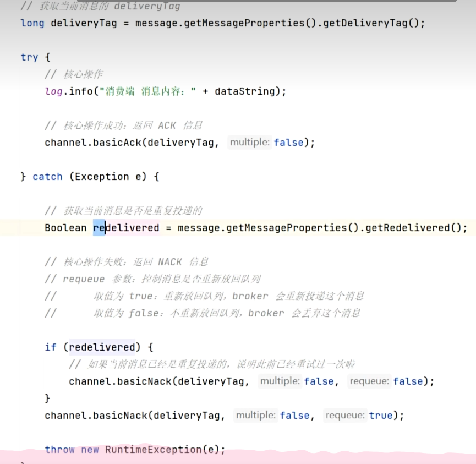Click the comment line containing 'true' and broker

(x=205, y=296)
